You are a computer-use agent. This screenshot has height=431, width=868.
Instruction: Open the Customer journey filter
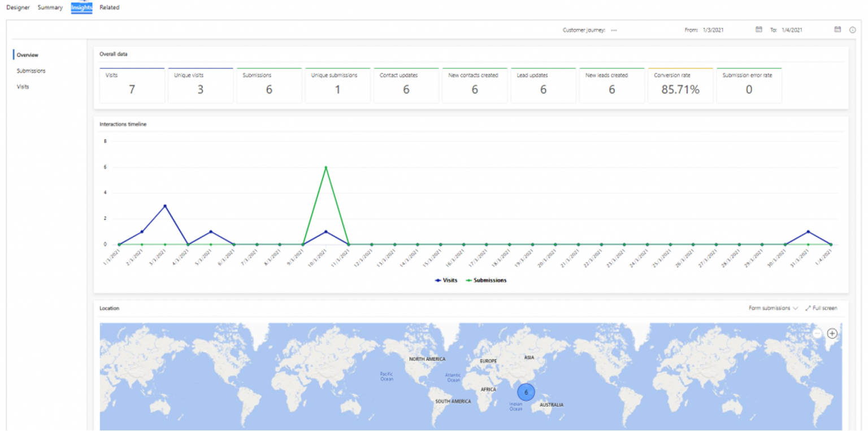tap(614, 30)
